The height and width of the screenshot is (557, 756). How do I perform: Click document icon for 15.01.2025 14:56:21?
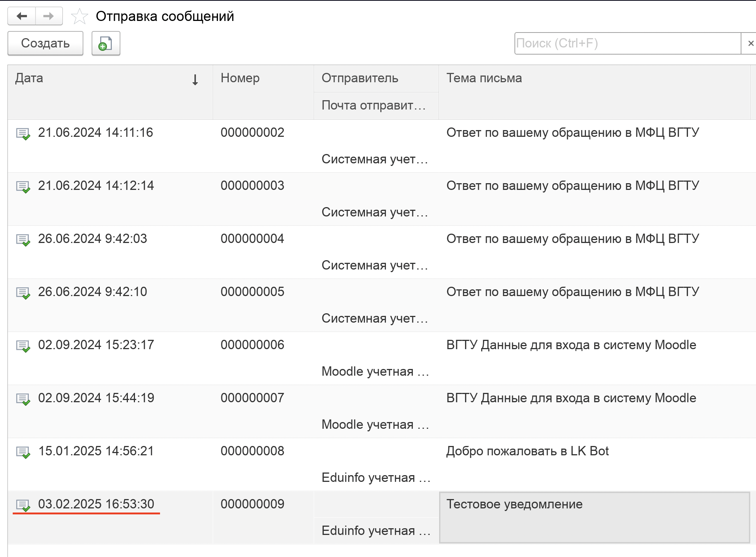pos(23,452)
